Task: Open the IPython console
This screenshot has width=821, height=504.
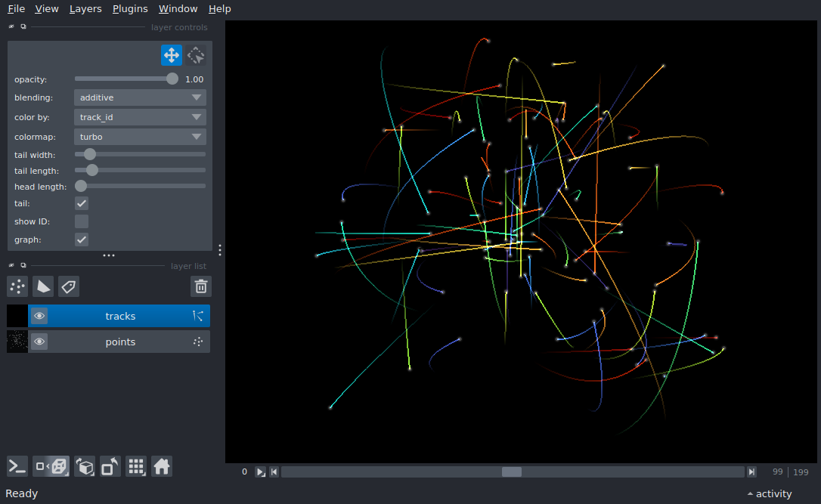Action: (17, 466)
